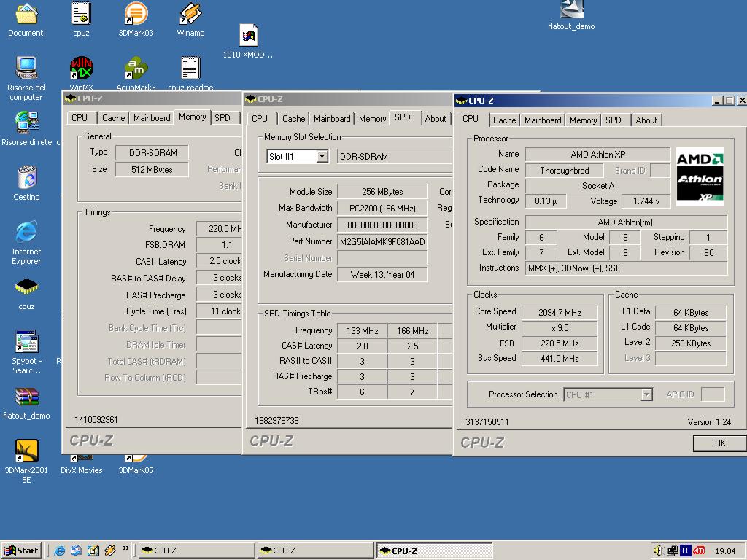Click the taskbar clock showing 19.04

click(x=725, y=551)
